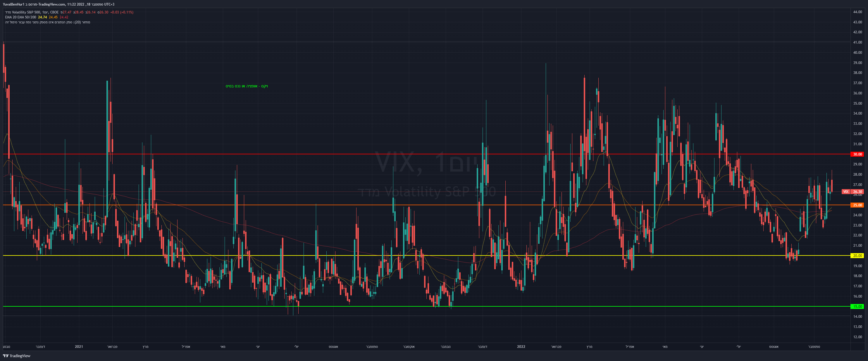
Task: Click the change value +0.03 (+0.11%)
Action: [x=122, y=12]
